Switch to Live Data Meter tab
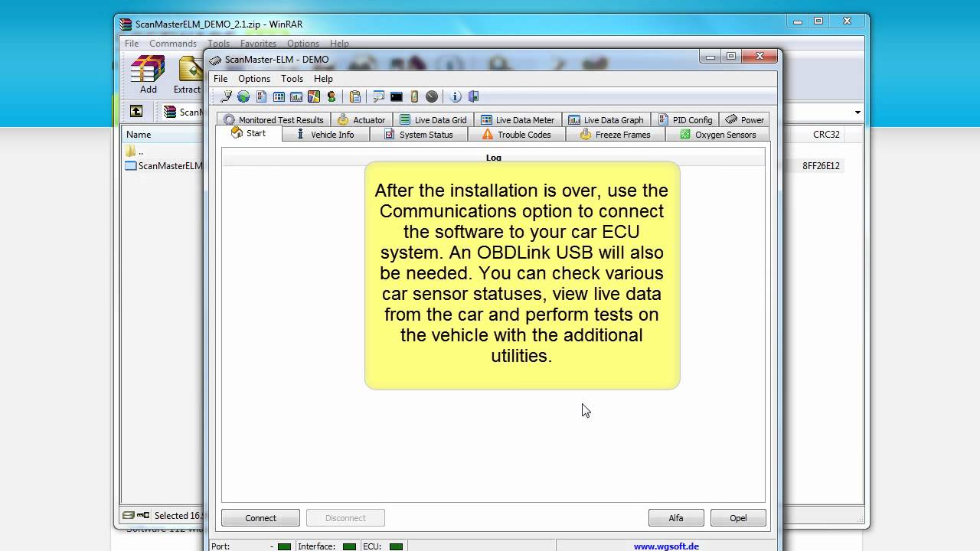Image resolution: width=980 pixels, height=551 pixels. [x=518, y=119]
